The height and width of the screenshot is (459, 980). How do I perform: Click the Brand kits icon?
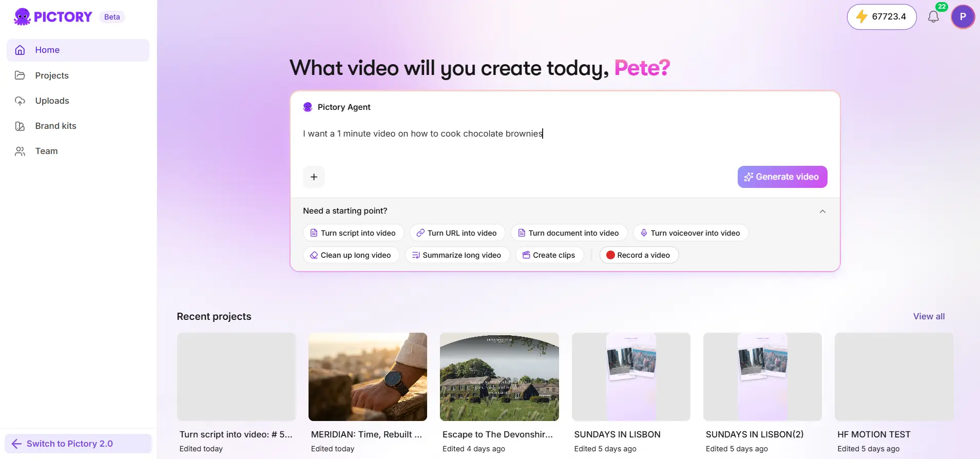pos(20,126)
